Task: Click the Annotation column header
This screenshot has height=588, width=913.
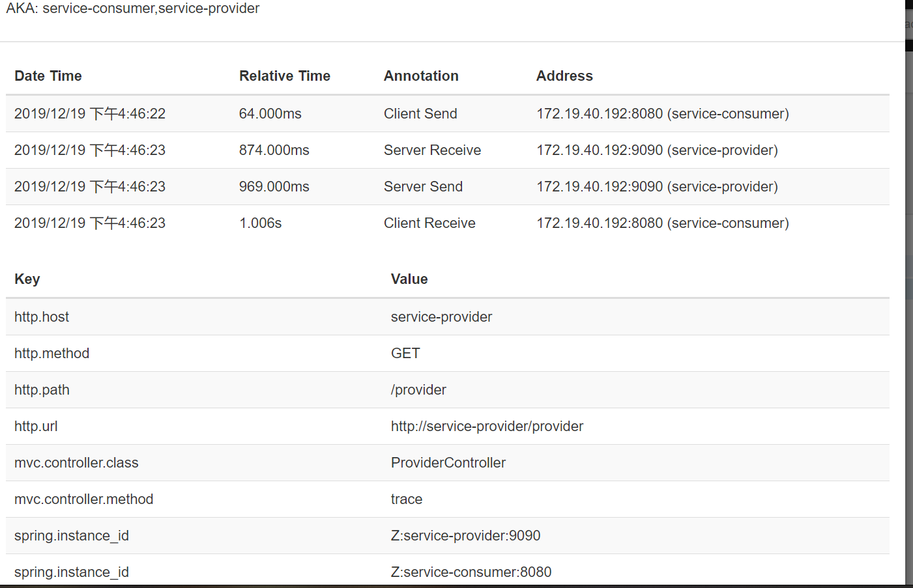Action: tap(421, 76)
